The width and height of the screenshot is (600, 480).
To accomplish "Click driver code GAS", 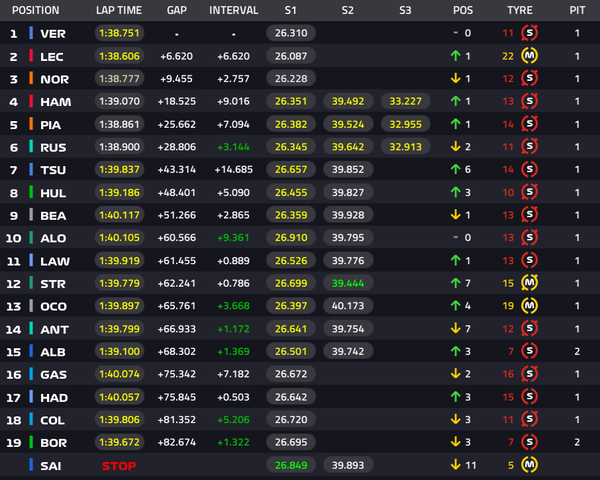I will [54, 374].
